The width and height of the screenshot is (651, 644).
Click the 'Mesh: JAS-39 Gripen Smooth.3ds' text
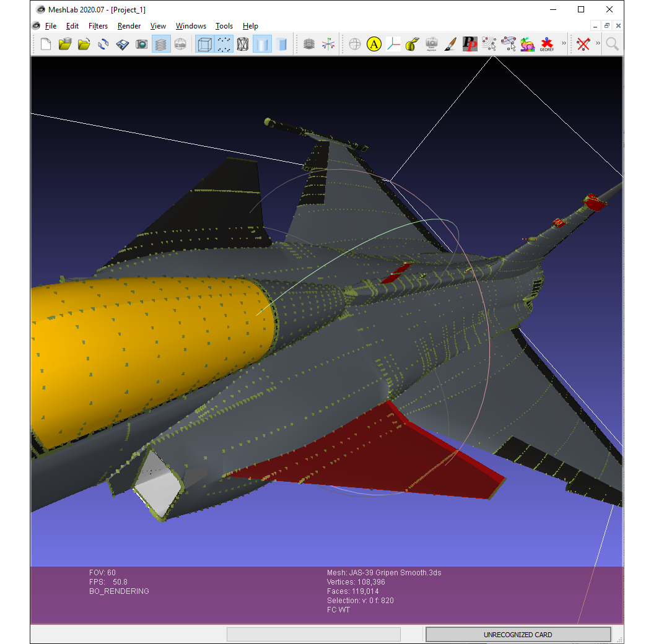point(384,573)
